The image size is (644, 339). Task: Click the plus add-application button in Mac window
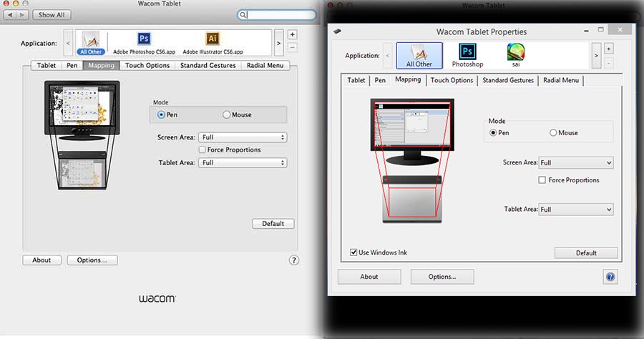292,35
